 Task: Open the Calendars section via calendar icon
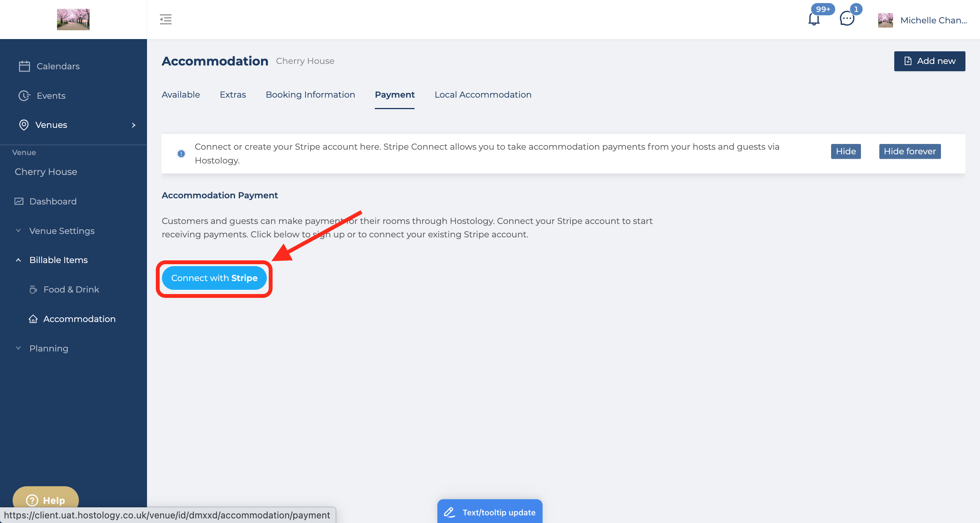click(24, 66)
